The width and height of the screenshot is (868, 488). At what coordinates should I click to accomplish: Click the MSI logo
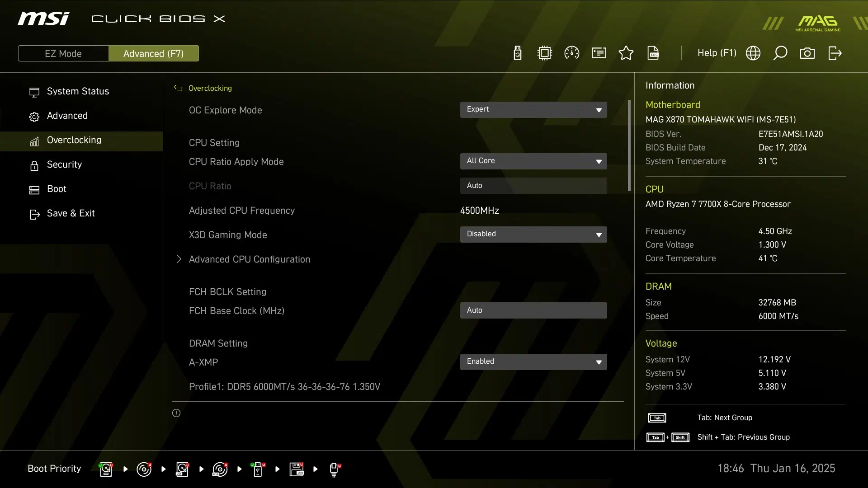tap(43, 19)
